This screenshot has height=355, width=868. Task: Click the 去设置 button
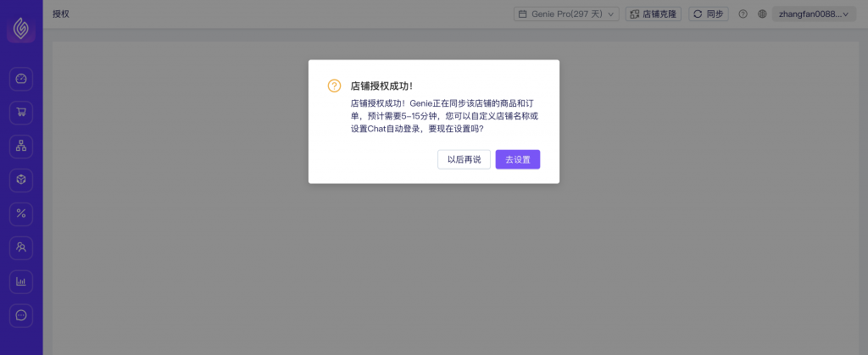tap(518, 159)
